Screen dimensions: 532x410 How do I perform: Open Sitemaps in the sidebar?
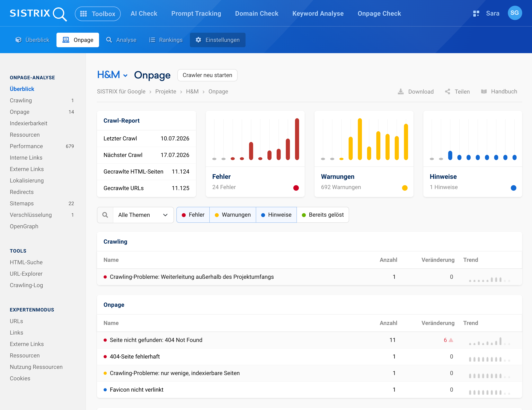(x=22, y=203)
